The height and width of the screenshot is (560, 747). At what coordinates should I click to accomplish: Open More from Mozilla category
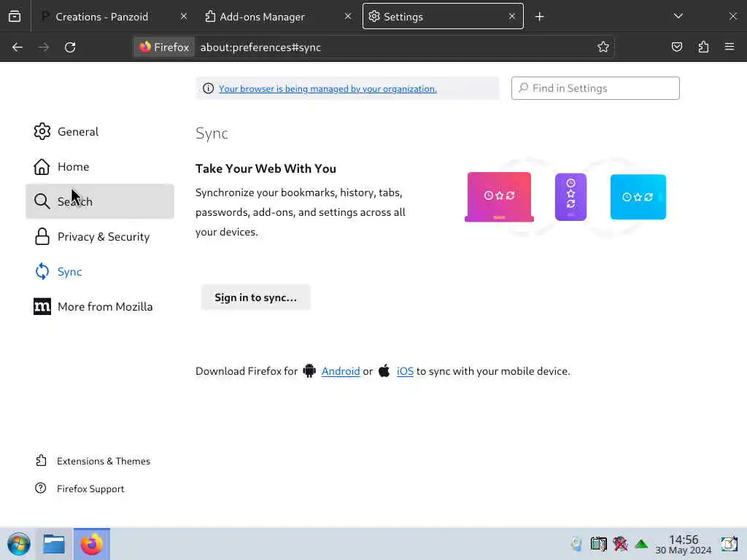(x=99, y=307)
